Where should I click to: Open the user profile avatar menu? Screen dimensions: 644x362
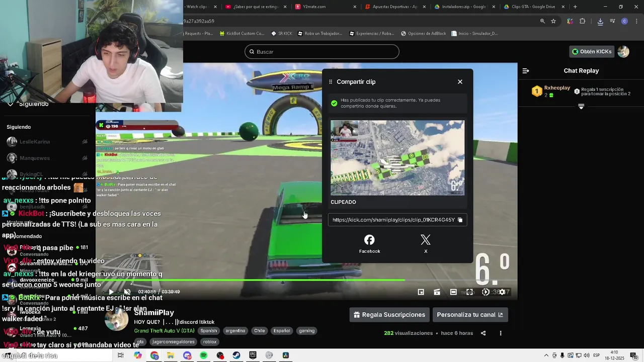[623, 51]
